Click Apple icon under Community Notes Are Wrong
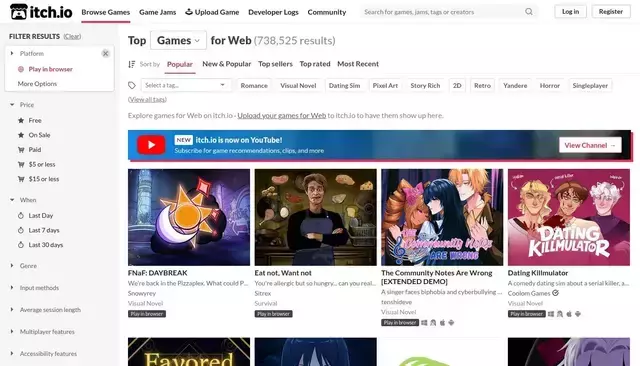This screenshot has width=640, height=366. [x=442, y=322]
